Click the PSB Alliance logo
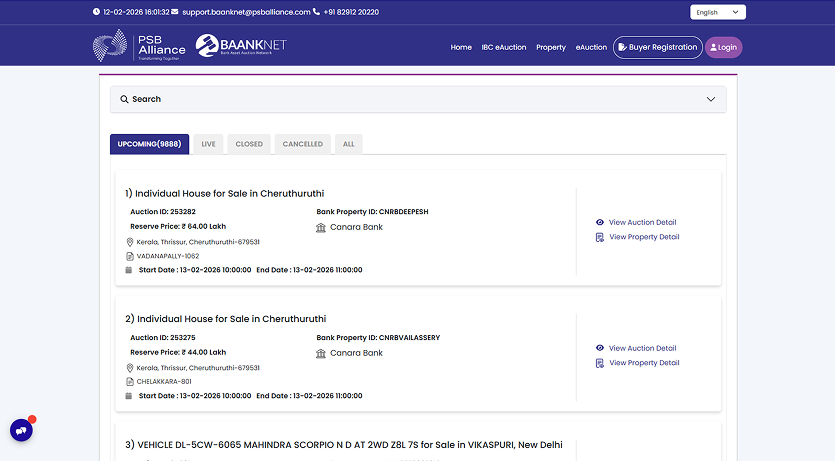 [x=139, y=46]
